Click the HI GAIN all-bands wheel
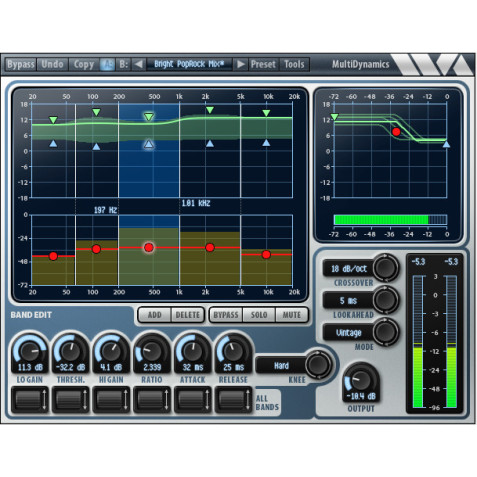This screenshot has width=477, height=477. click(111, 400)
